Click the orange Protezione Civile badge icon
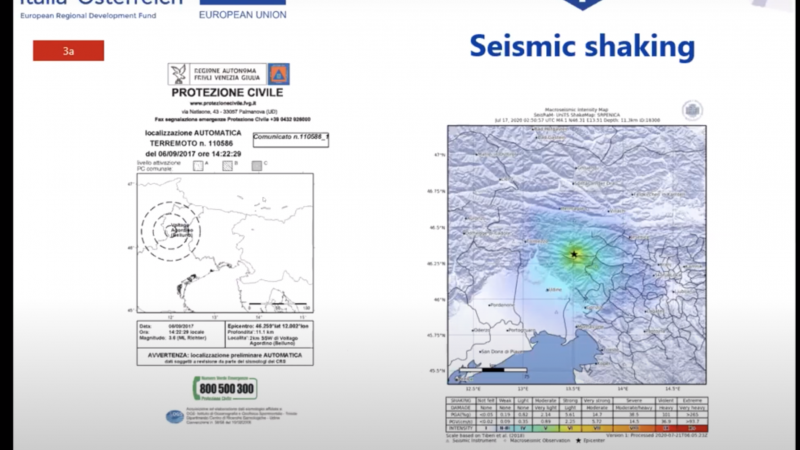Image resolution: width=800 pixels, height=450 pixels. 279,74
